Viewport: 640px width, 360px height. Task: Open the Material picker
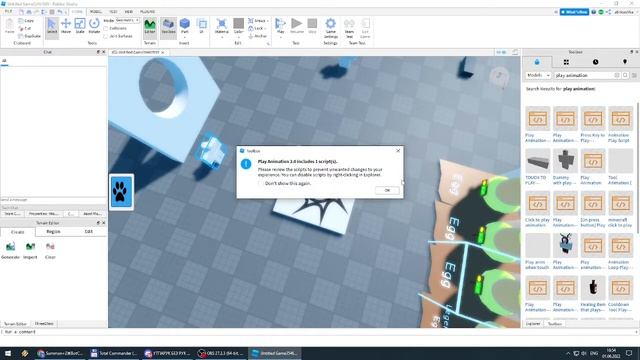coord(222,25)
